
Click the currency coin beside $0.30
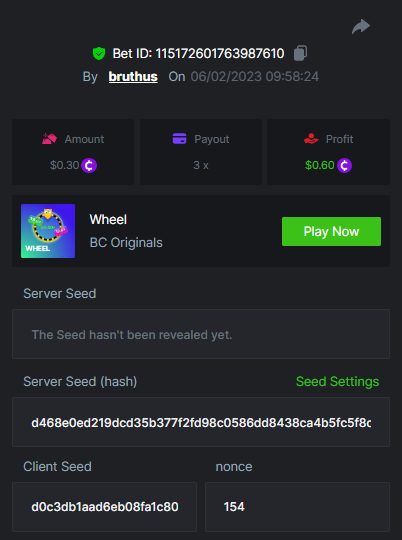(x=89, y=165)
